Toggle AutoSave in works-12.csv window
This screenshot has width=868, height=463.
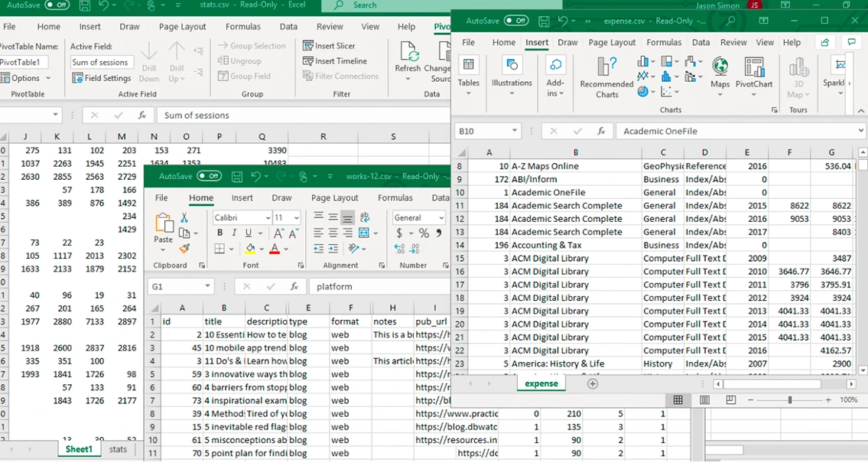click(x=209, y=176)
